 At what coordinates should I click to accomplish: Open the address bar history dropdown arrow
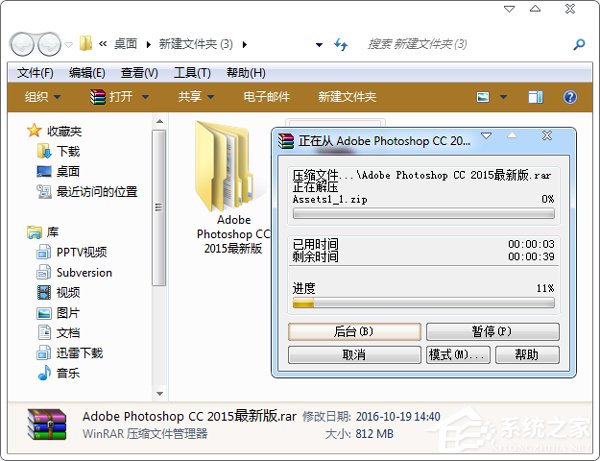click(319, 44)
